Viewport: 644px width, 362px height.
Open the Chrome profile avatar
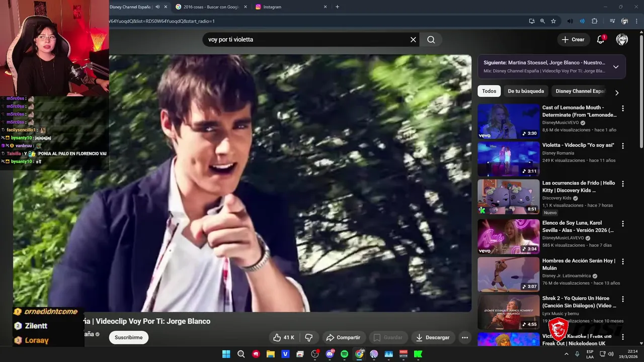pos(624,21)
